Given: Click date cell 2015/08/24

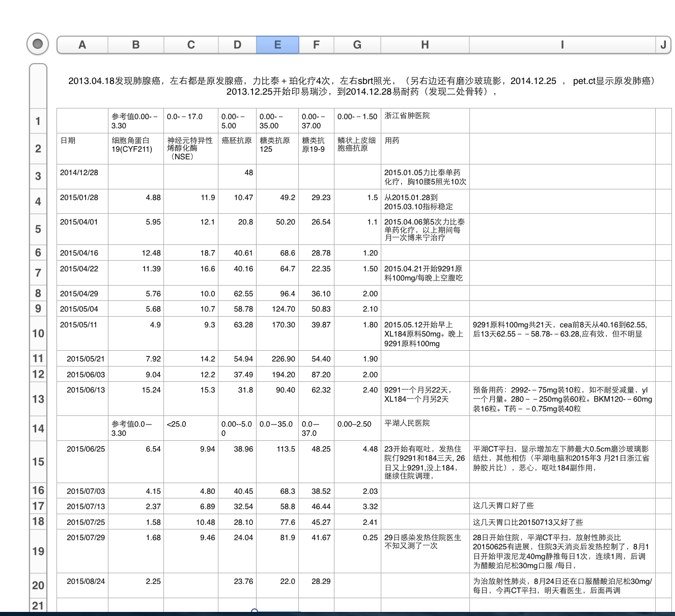Looking at the screenshot, I should tap(82, 585).
